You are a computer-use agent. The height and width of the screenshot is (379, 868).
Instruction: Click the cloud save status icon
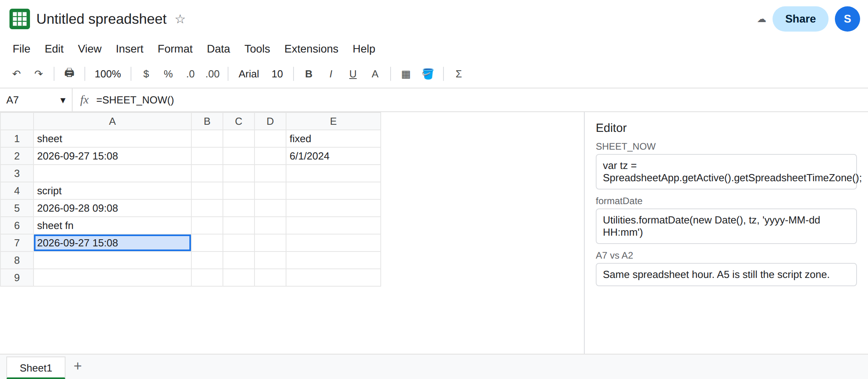(x=761, y=20)
